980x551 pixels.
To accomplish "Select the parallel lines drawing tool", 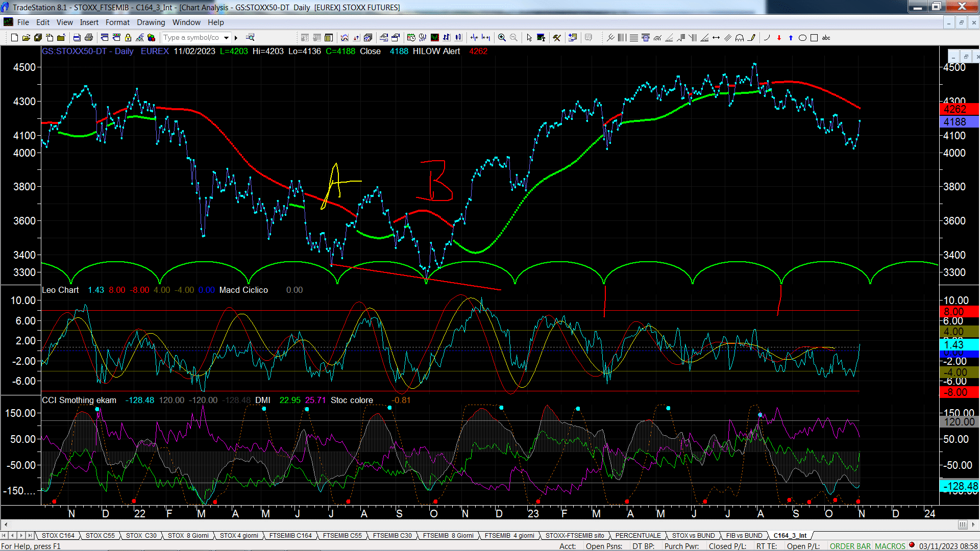I will [x=728, y=38].
